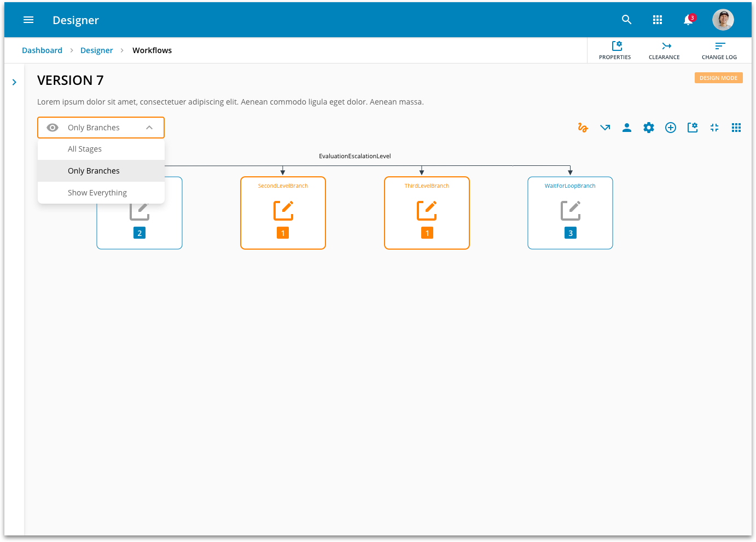Image resolution: width=756 pixels, height=542 pixels.
Task: Collapse the Only Branches dropdown chevron
Action: pos(149,128)
